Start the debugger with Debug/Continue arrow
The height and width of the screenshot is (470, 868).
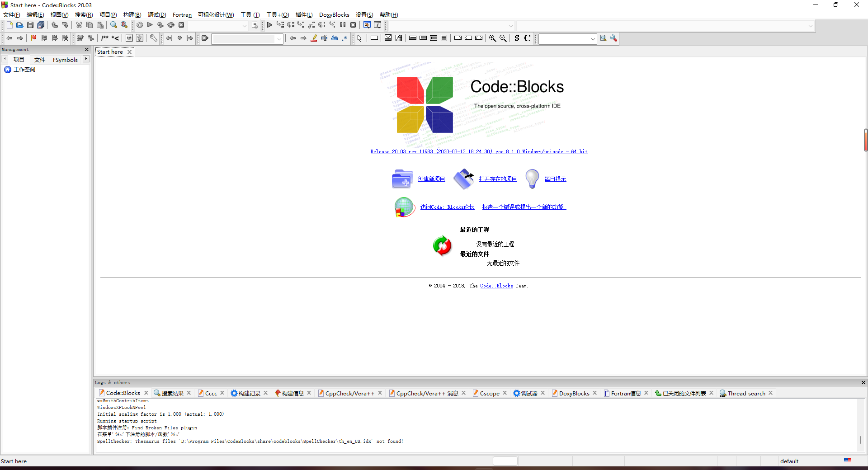click(x=269, y=25)
